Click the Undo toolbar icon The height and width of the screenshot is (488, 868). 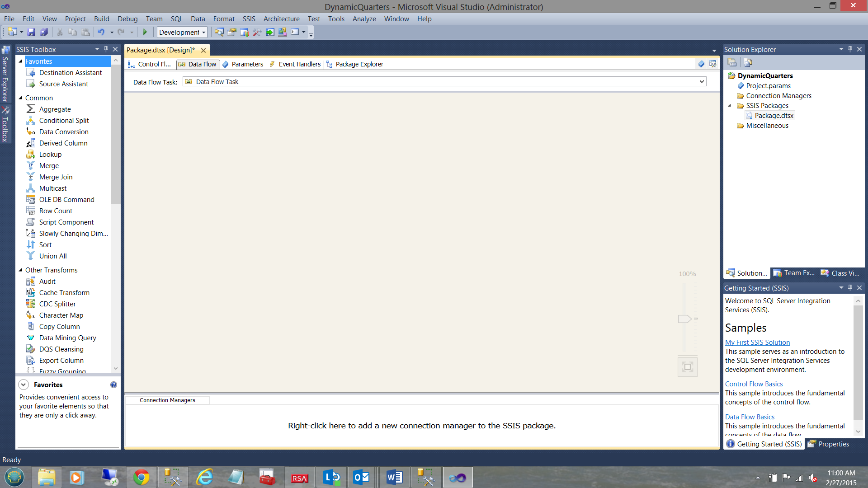[x=101, y=32]
